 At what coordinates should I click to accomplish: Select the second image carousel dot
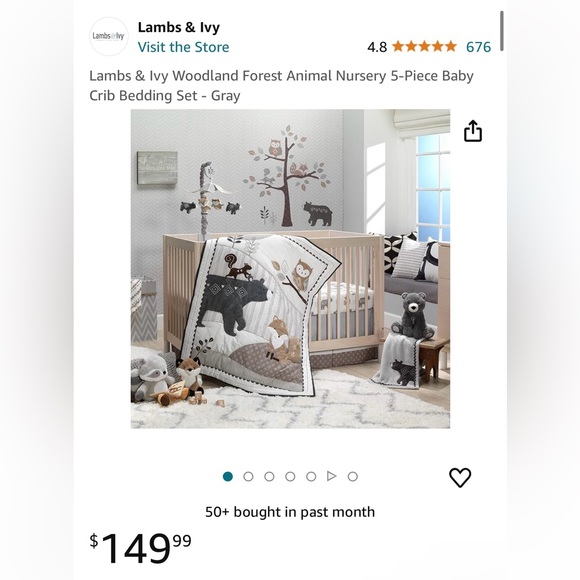pos(249,476)
